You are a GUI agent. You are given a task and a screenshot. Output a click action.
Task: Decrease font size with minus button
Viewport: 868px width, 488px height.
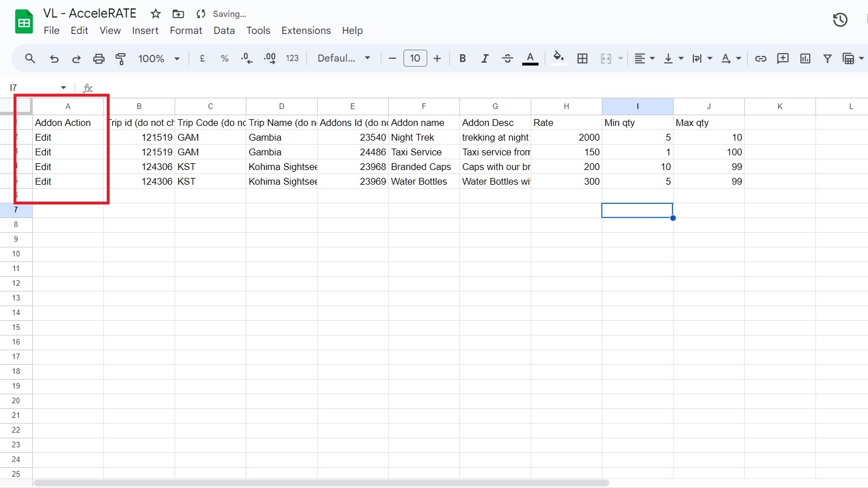[392, 58]
